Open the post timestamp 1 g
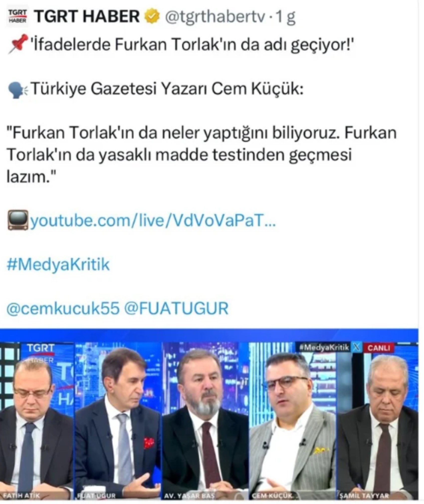Viewport: 424px width, 504px height. tap(285, 17)
